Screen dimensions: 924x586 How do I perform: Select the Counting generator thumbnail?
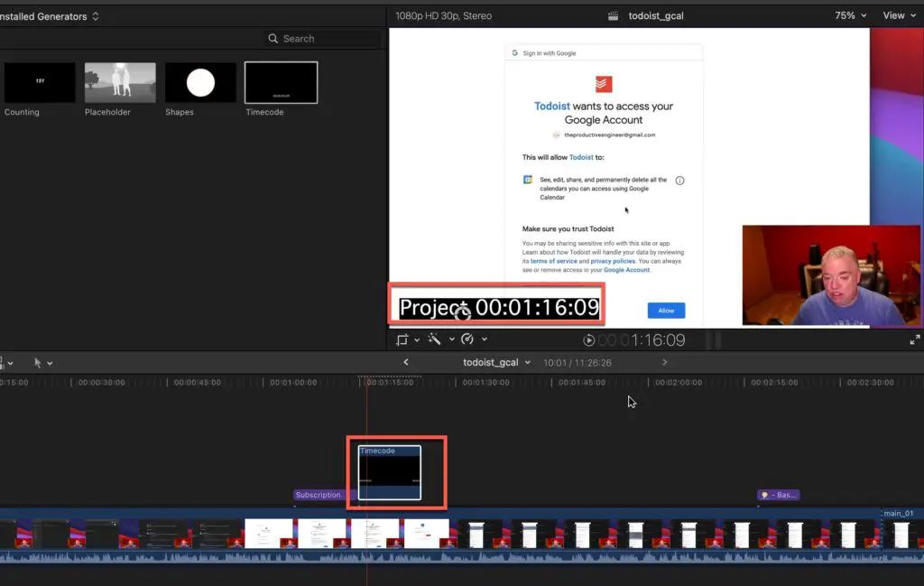pos(40,82)
